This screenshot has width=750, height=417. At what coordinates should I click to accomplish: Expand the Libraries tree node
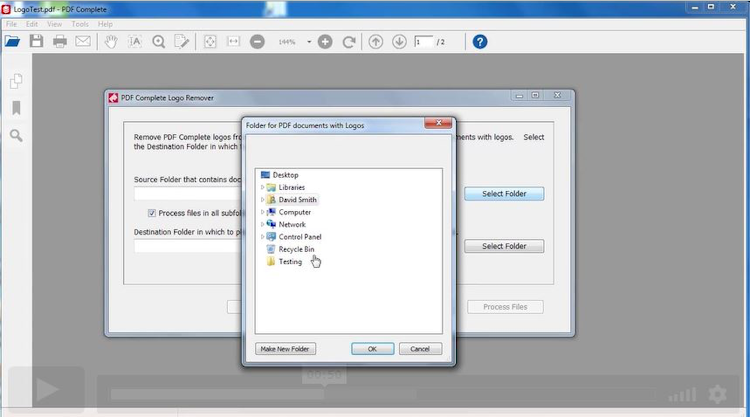(262, 187)
